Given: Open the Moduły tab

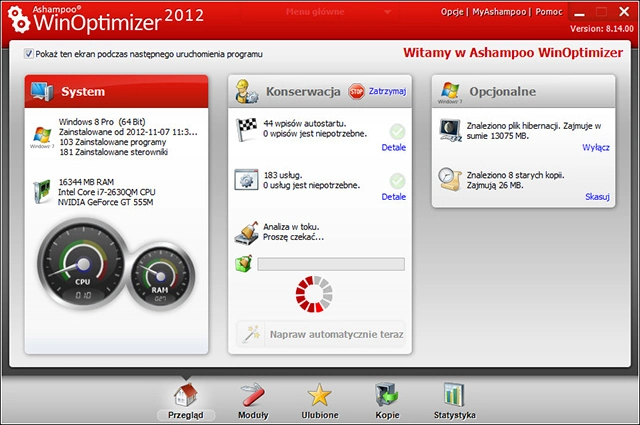Looking at the screenshot, I should 253,401.
